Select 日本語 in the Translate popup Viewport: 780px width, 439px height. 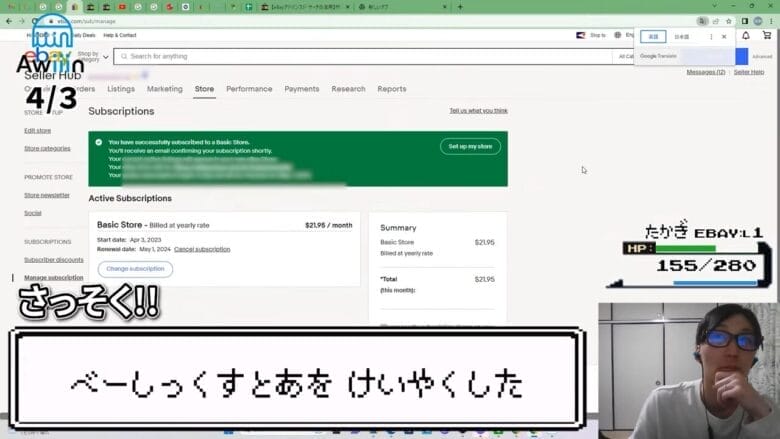[682, 37]
